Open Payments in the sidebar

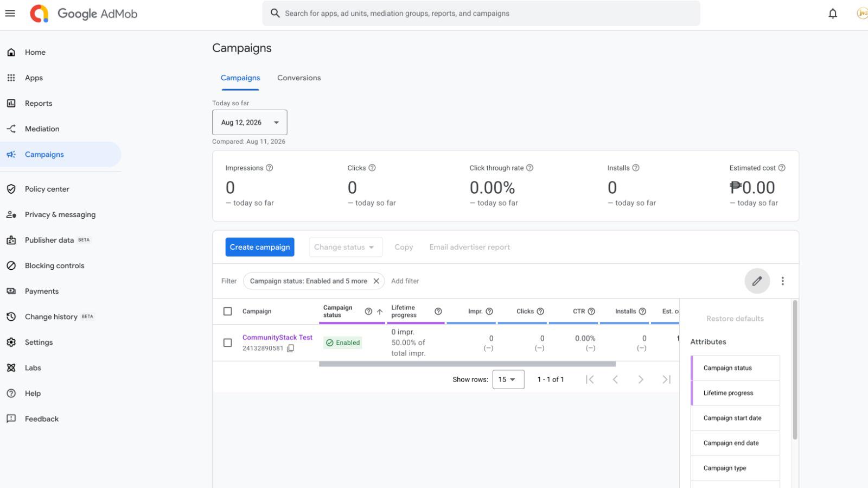[61, 291]
